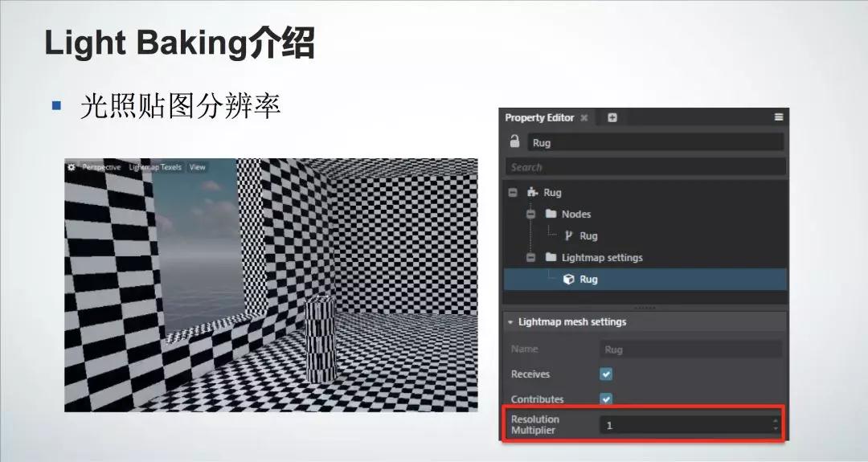Screen dimensions: 868x462
Task: Click the Search field in Property Editor
Action: [x=645, y=167]
